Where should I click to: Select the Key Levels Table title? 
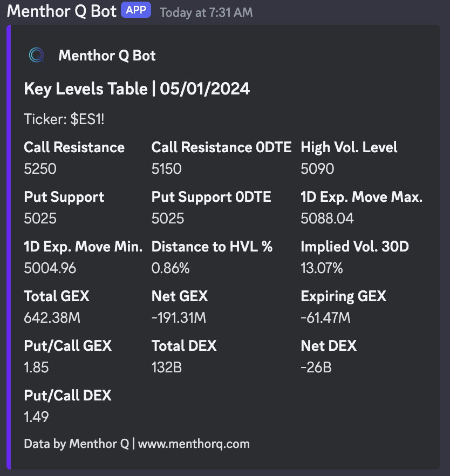click(x=137, y=89)
